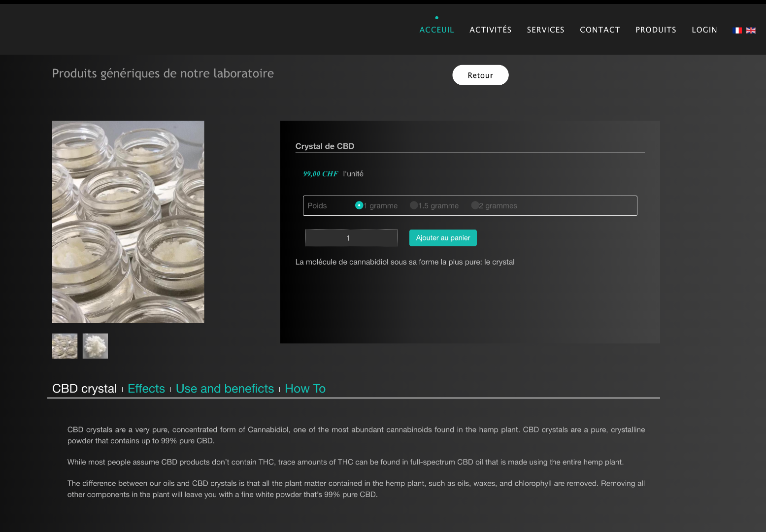This screenshot has height=532, width=766.
Task: Open the Contact menu item
Action: 599,30
